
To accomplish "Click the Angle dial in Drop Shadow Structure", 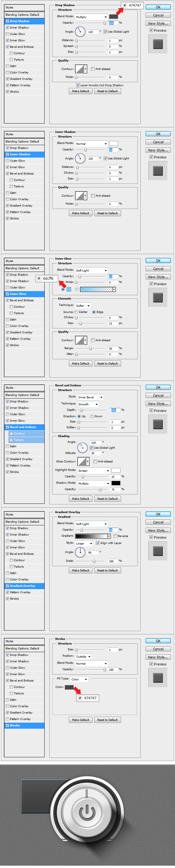I will tap(80, 32).
